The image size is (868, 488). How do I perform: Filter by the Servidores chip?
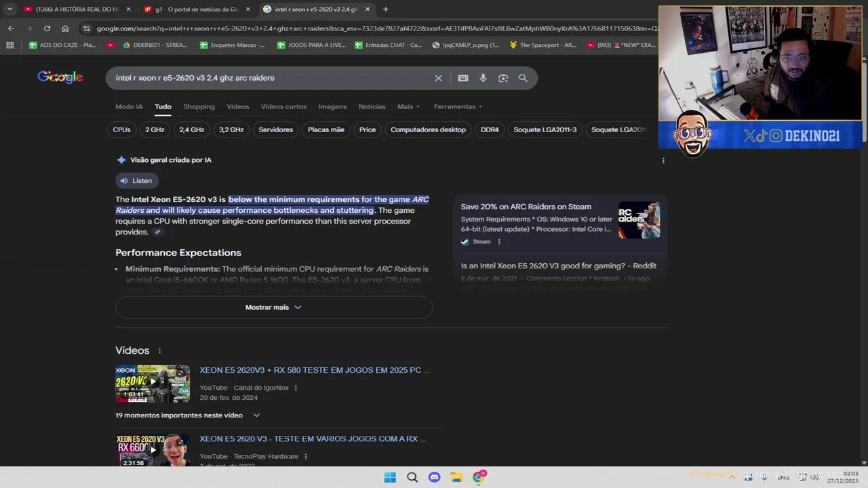(276, 129)
